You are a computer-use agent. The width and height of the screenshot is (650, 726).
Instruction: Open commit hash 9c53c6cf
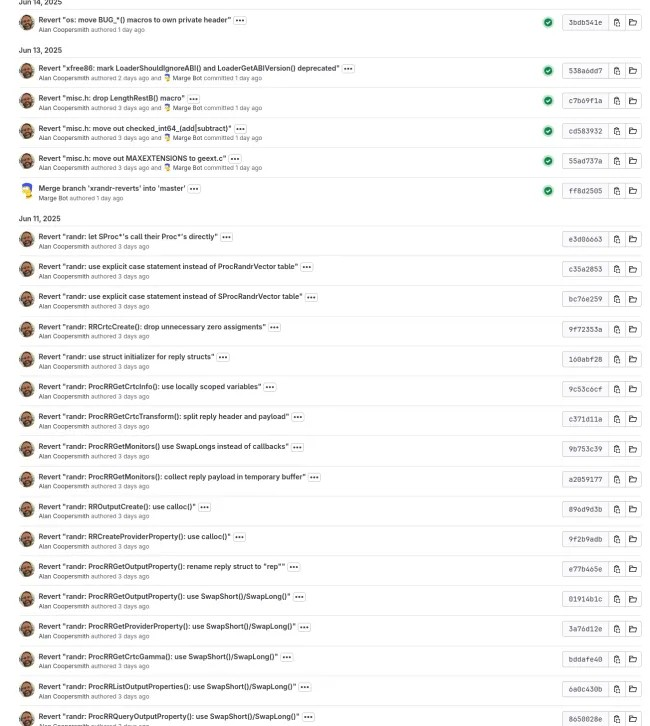tap(585, 389)
